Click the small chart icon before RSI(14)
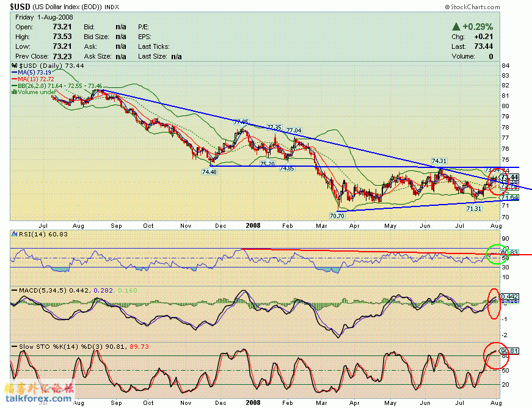The height and width of the screenshot is (408, 532). tap(14, 234)
